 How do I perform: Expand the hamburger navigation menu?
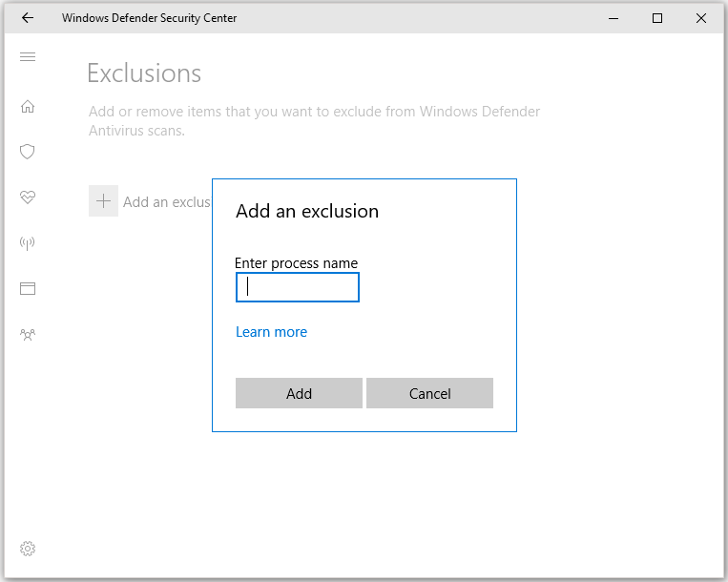[28, 57]
